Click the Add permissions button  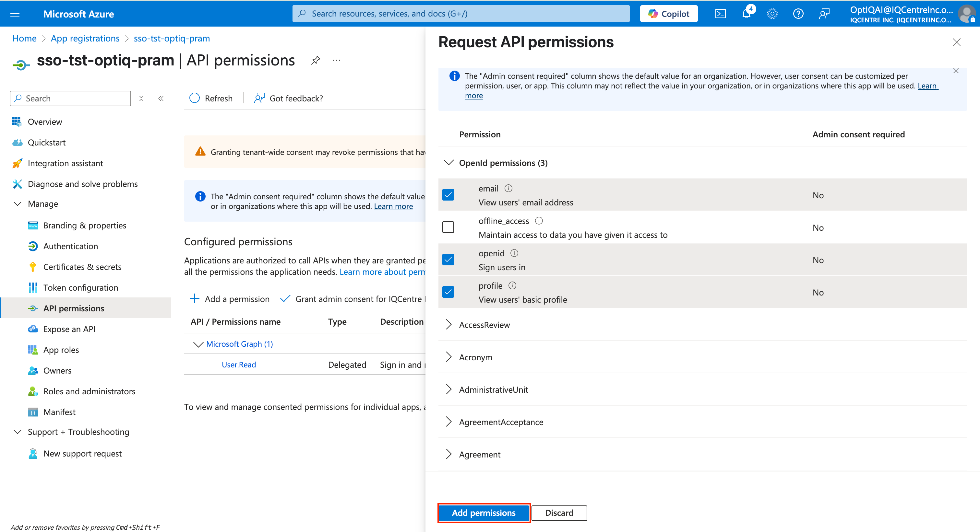tap(484, 513)
